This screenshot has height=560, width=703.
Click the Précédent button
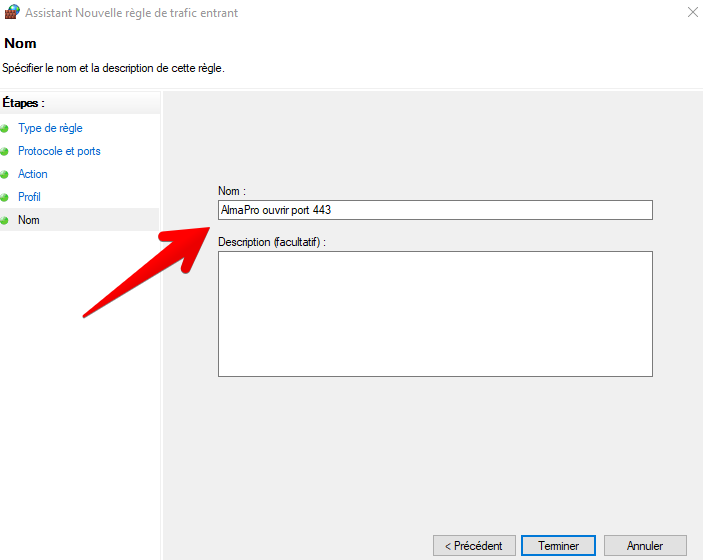474,546
